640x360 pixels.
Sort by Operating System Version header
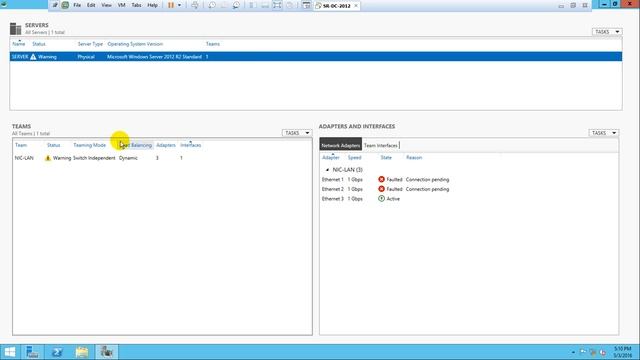click(x=135, y=44)
